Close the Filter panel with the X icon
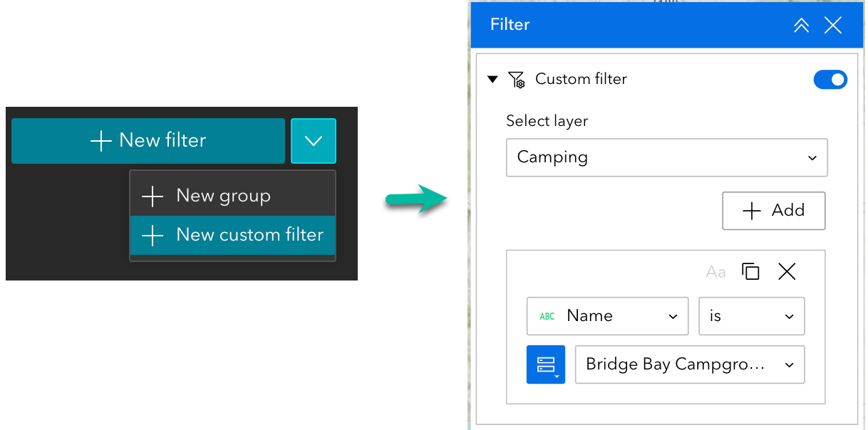This screenshot has width=868, height=430. (833, 25)
